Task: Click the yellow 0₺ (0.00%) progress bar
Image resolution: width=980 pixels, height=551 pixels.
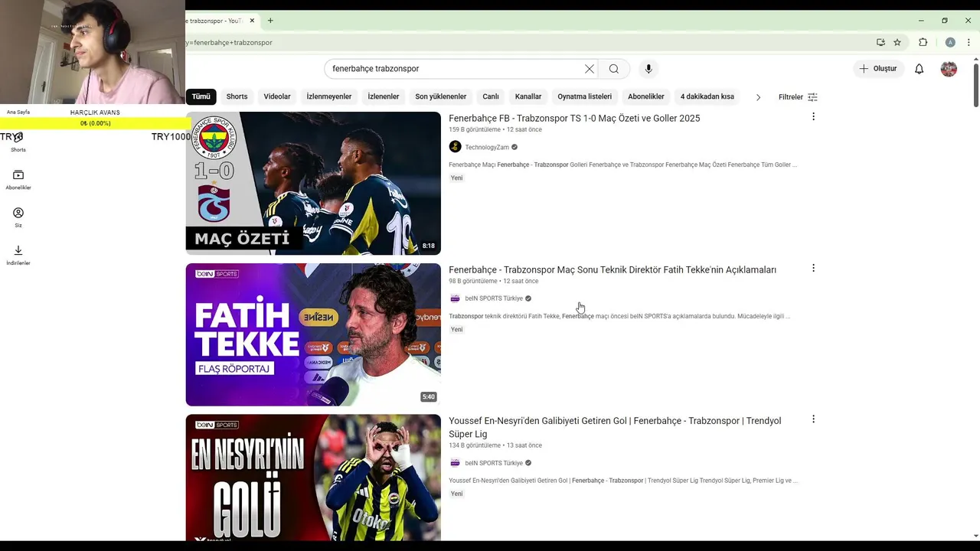Action: pos(95,123)
